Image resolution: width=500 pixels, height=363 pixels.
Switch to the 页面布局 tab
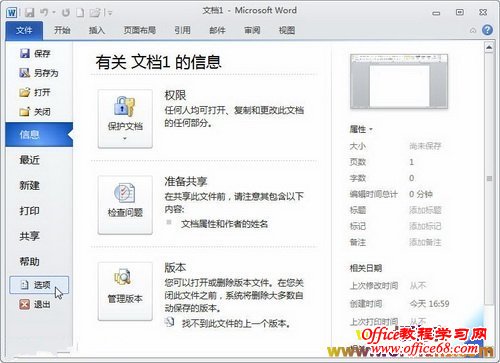(140, 30)
